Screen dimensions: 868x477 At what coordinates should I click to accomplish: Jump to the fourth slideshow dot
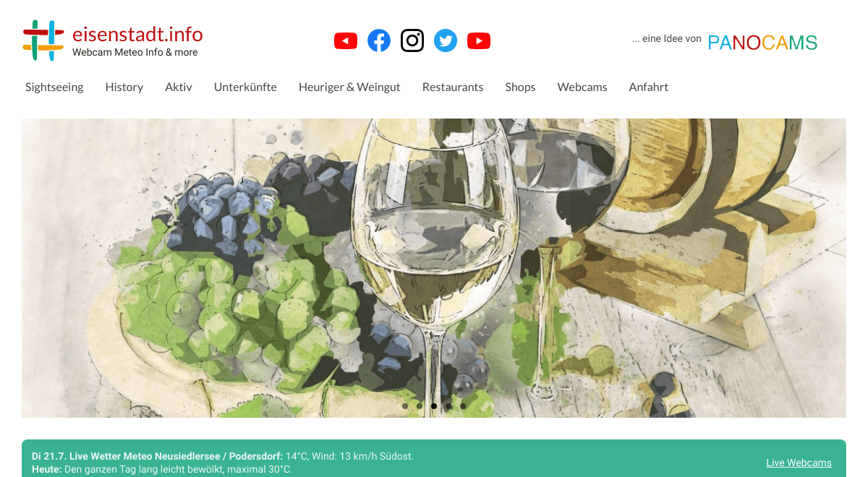pyautogui.click(x=448, y=406)
